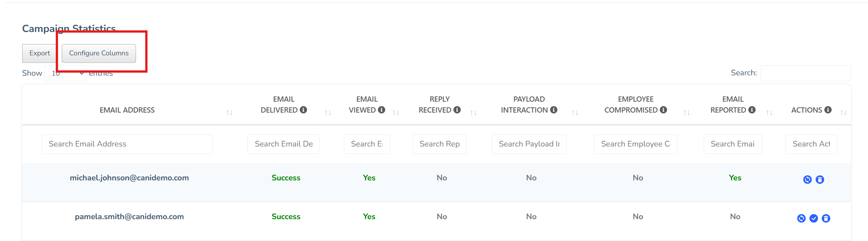
Task: Sort table by Email Address column arrows
Action: [229, 113]
